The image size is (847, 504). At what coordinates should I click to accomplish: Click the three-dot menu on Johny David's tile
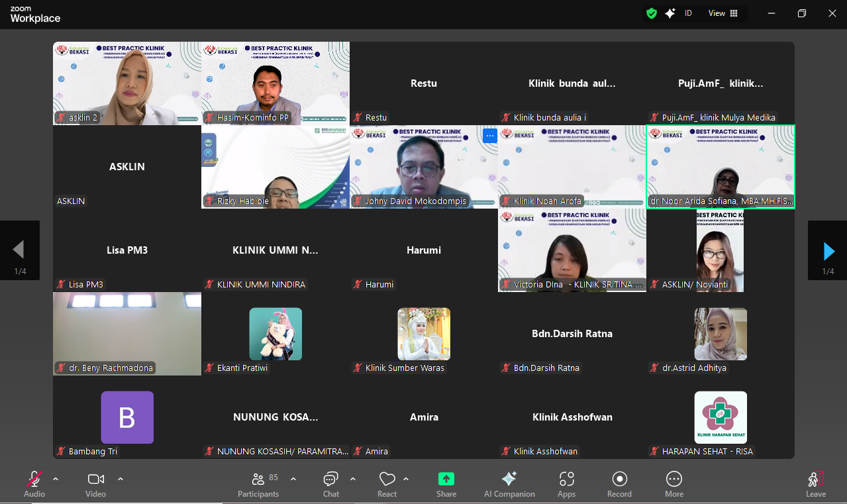(489, 136)
